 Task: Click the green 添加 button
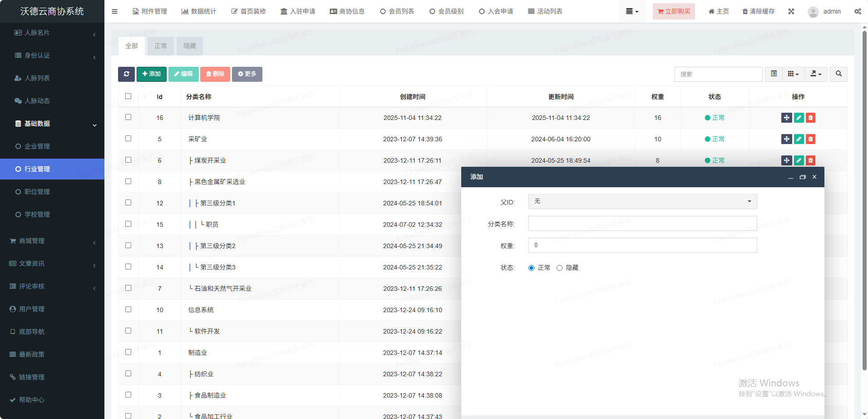coord(151,74)
